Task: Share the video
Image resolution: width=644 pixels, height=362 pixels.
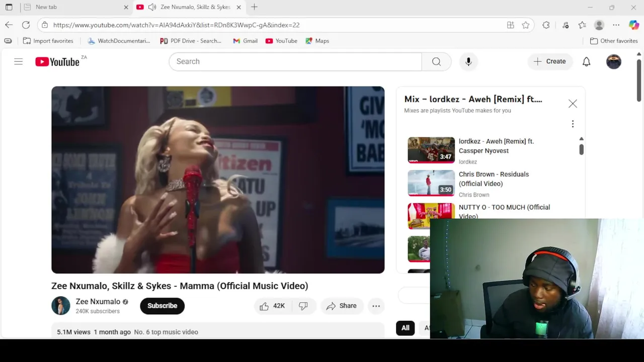Action: pyautogui.click(x=342, y=306)
